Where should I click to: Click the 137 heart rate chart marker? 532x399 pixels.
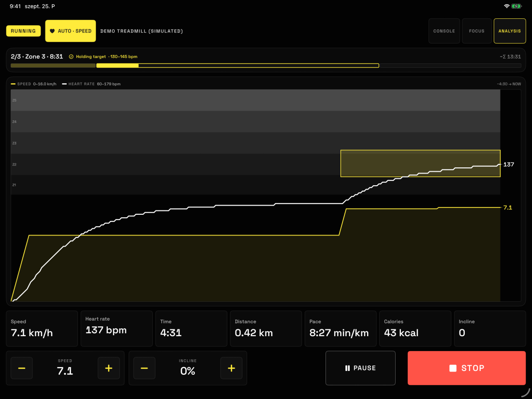pyautogui.click(x=509, y=164)
